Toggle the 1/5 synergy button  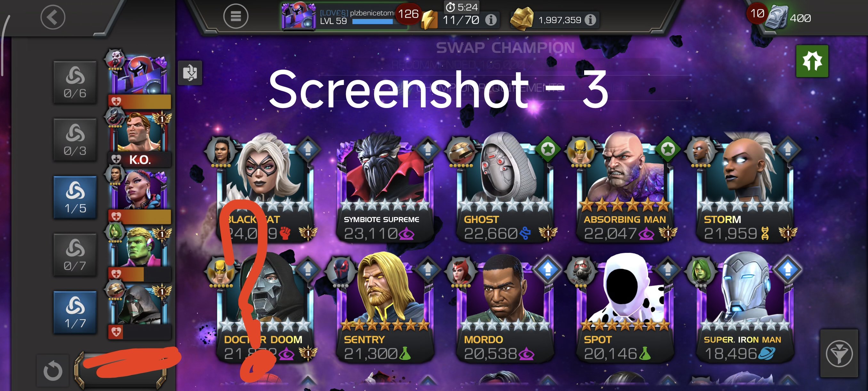tap(75, 197)
